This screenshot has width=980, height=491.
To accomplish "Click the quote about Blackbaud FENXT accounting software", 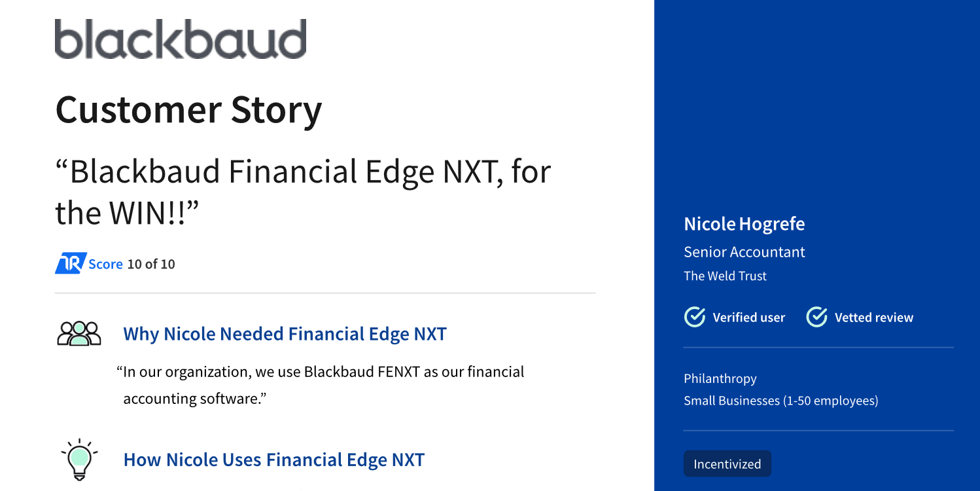I will [x=321, y=385].
